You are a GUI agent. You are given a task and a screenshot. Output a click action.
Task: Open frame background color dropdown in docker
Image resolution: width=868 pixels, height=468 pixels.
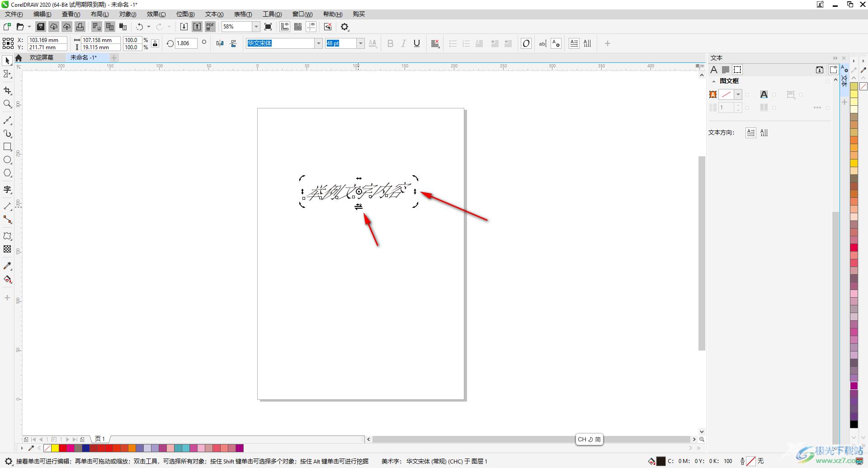tap(738, 94)
